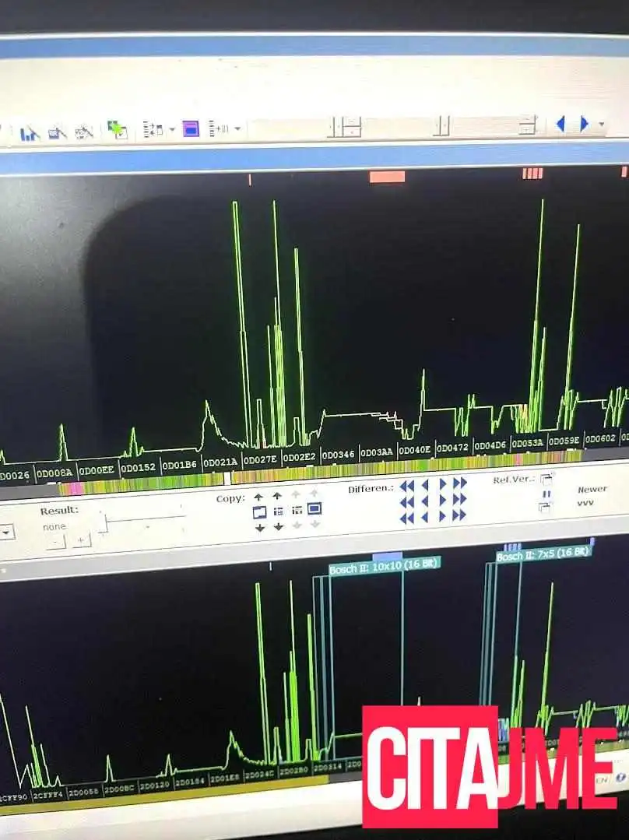The width and height of the screenshot is (629, 840).
Task: Click double-left arrow in second Differen. row
Action: point(407,502)
